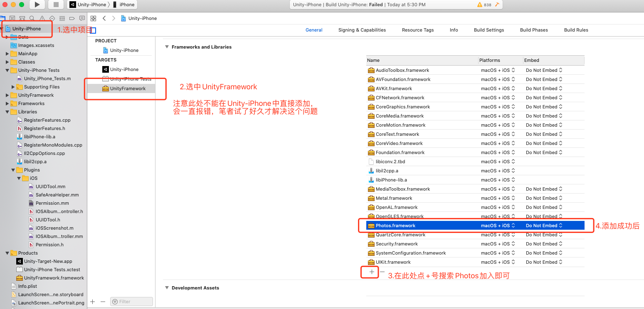Open the Info tab
This screenshot has height=309, width=644.
[454, 30]
